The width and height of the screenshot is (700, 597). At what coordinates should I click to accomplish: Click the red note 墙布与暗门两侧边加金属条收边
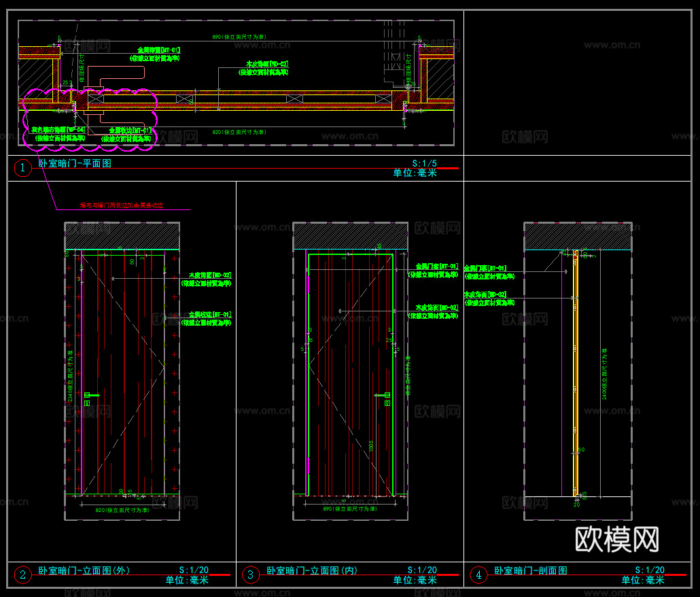pyautogui.click(x=122, y=205)
